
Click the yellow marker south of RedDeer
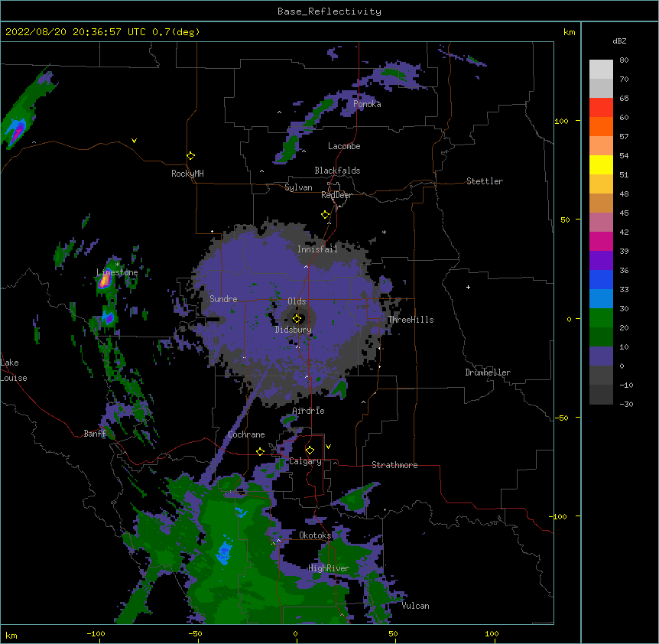[x=326, y=215]
